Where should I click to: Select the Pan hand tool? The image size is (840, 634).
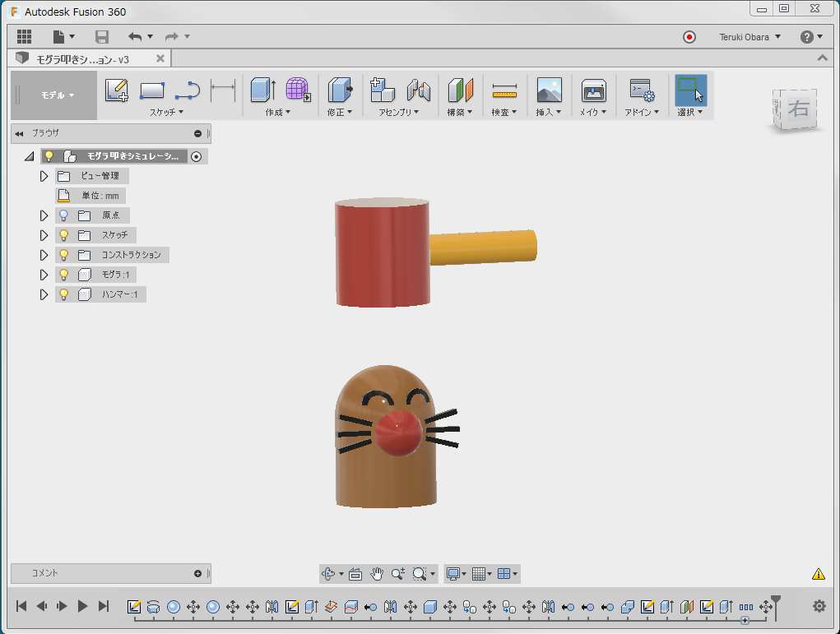click(x=377, y=574)
